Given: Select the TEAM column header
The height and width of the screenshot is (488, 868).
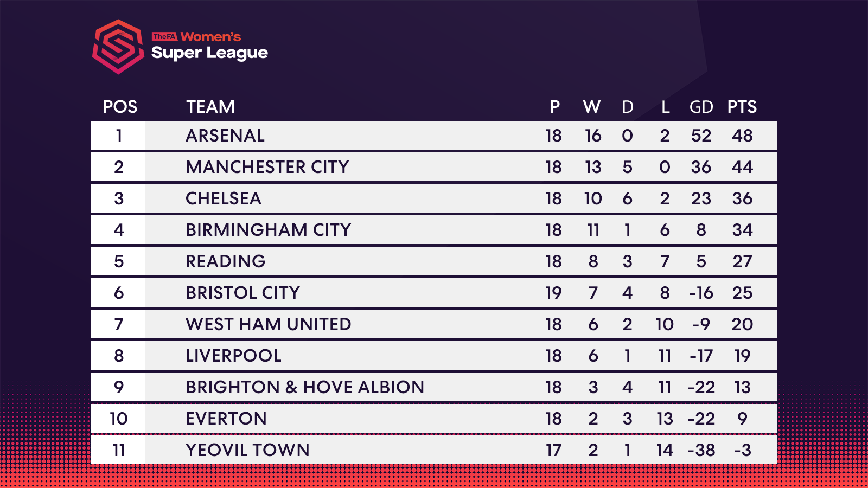Looking at the screenshot, I should 210,107.
